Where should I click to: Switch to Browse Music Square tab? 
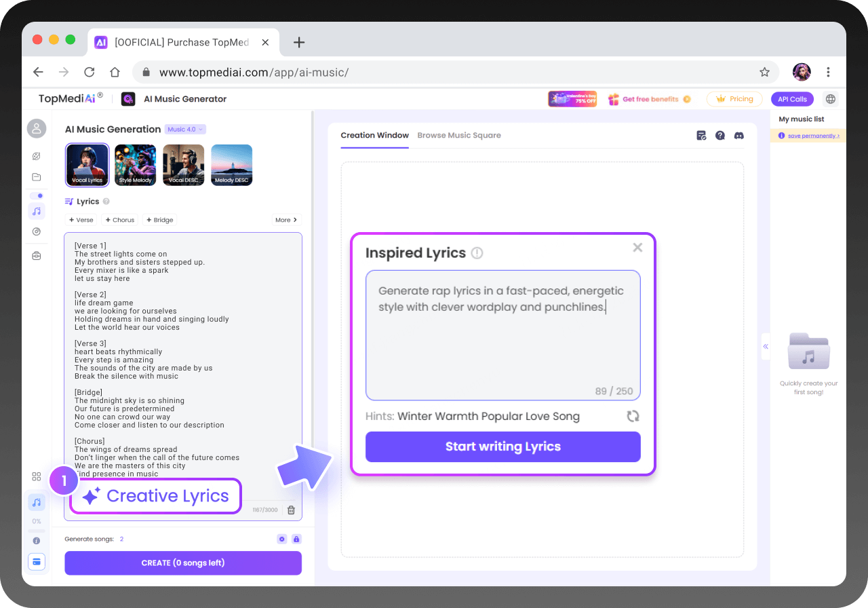tap(459, 135)
